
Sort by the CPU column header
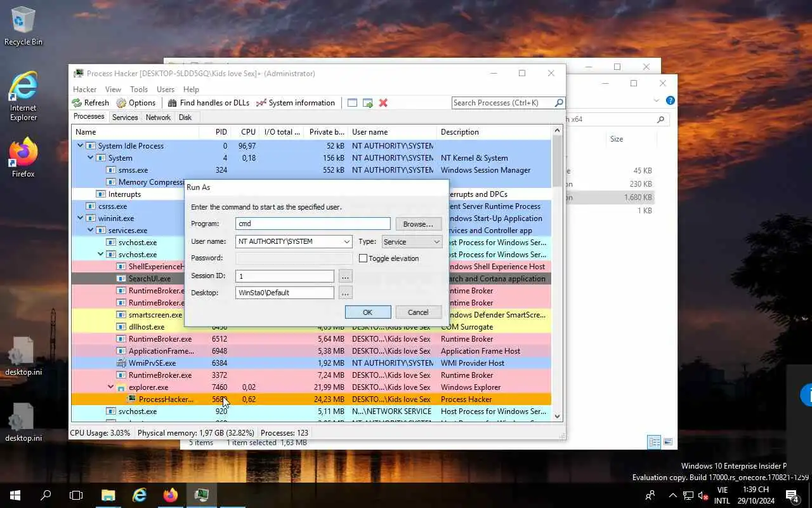point(244,132)
